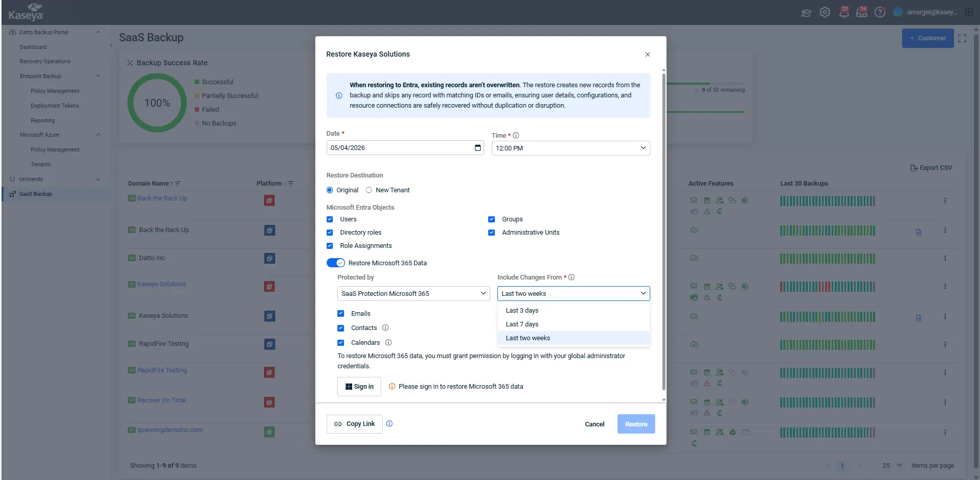Uncheck the Emails checkbox

pyautogui.click(x=341, y=314)
